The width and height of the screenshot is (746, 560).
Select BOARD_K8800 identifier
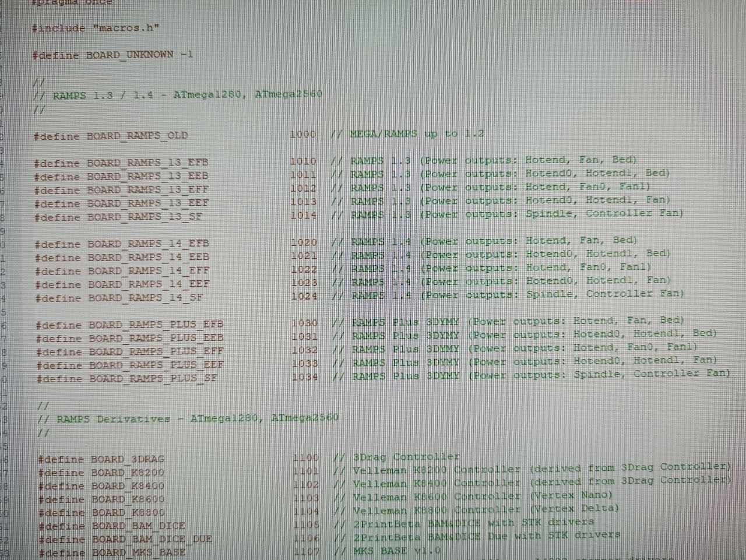[x=128, y=513]
